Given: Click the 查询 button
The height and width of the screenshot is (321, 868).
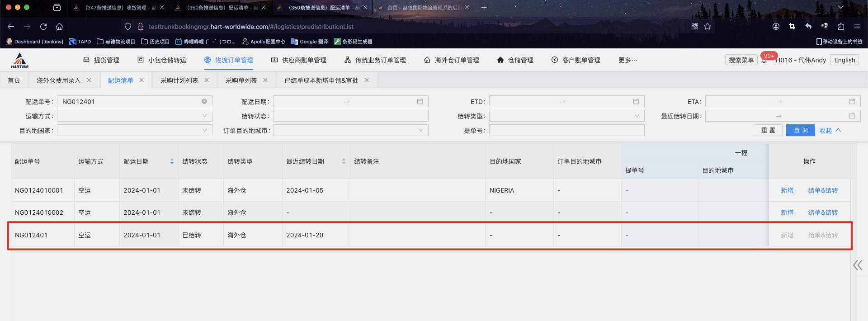Looking at the screenshot, I should [x=800, y=131].
